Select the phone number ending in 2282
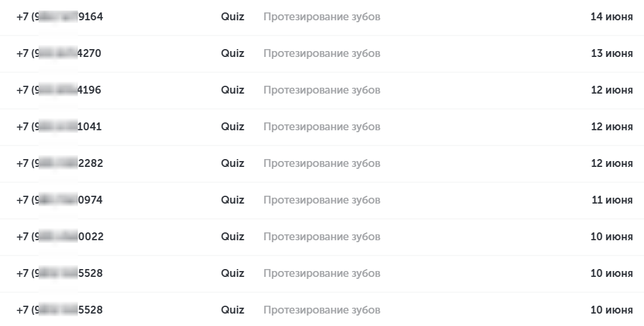Image resolution: width=644 pixels, height=326 pixels. [x=59, y=164]
